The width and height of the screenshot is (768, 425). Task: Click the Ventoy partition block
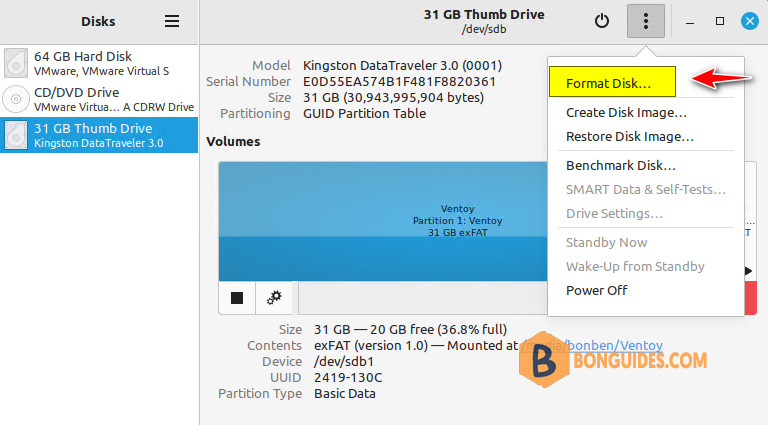click(x=383, y=221)
